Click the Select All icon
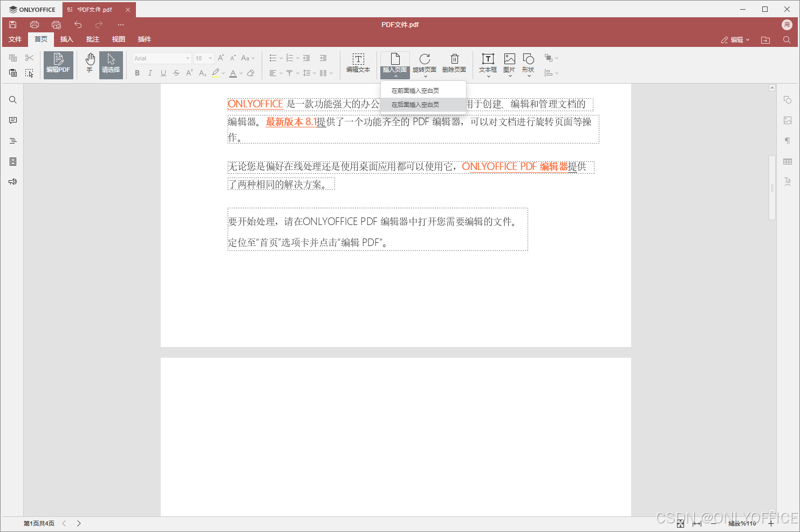The width and height of the screenshot is (800, 532). [x=29, y=73]
